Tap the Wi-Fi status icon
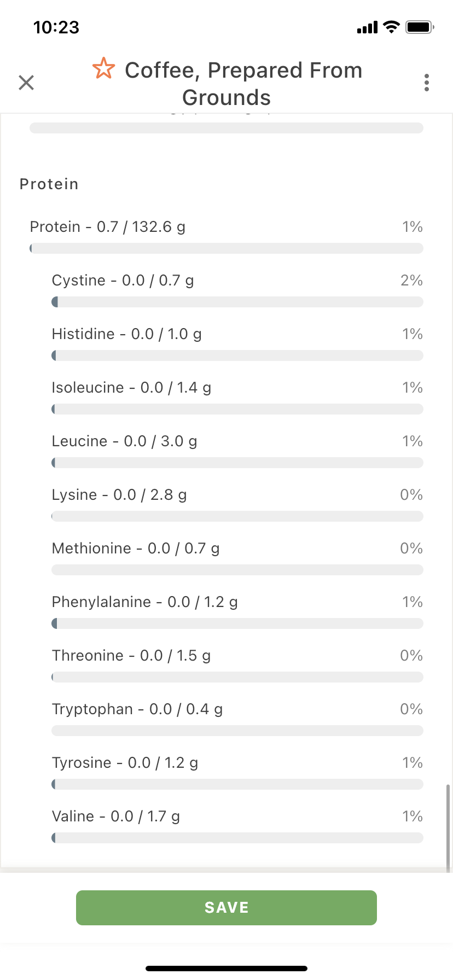This screenshot has width=453, height=980. click(391, 27)
